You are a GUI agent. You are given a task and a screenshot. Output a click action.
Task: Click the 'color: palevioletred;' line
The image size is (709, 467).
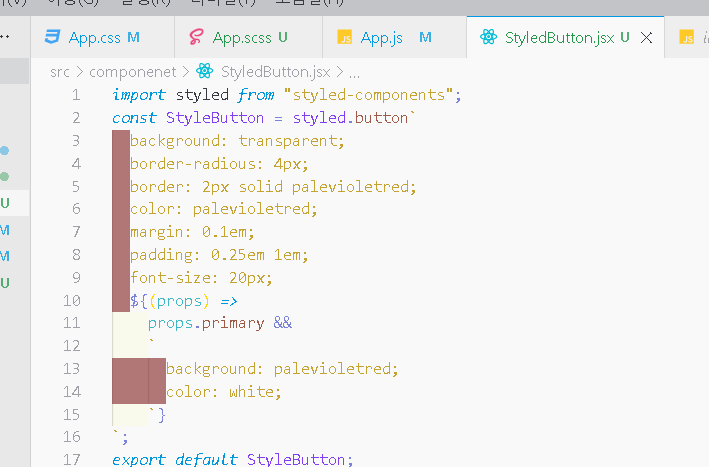tap(224, 209)
